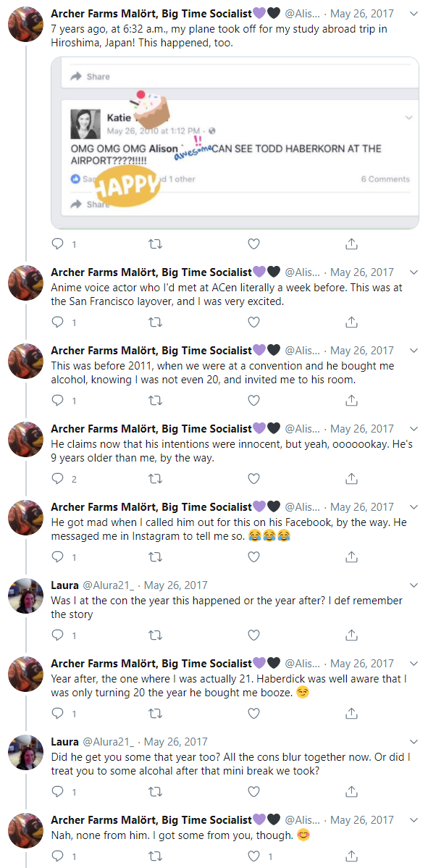The image size is (428, 868).
Task: Open options caret on the '9 years older' tweet
Action: pyautogui.click(x=414, y=428)
